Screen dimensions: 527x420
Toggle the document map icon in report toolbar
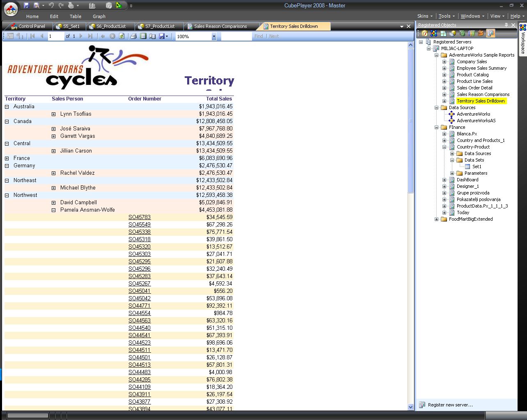(x=10, y=36)
